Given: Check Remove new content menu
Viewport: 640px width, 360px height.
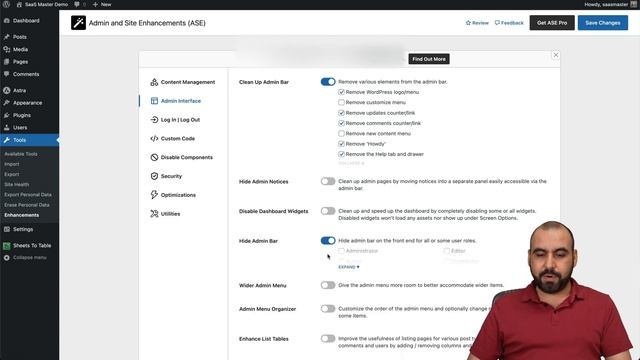Looking at the screenshot, I should point(341,133).
